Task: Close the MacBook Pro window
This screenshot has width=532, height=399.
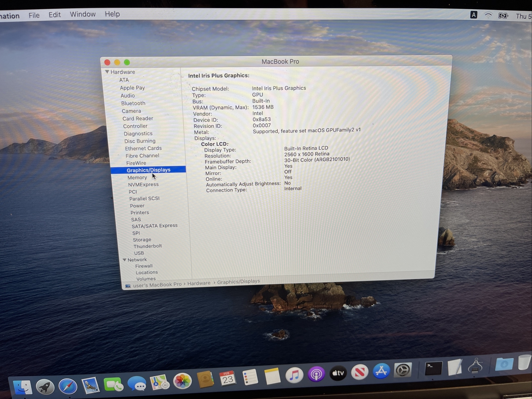Action: tap(107, 62)
